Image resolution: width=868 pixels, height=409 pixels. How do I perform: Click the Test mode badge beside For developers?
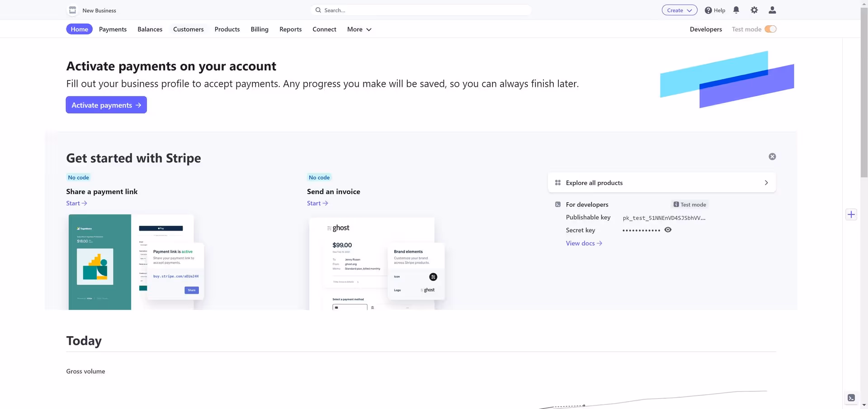click(689, 204)
